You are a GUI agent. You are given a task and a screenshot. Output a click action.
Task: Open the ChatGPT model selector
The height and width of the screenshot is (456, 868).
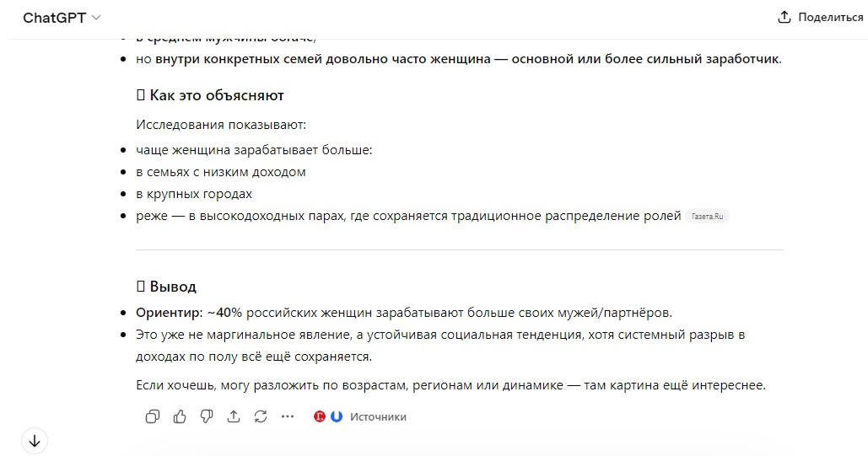[x=62, y=18]
